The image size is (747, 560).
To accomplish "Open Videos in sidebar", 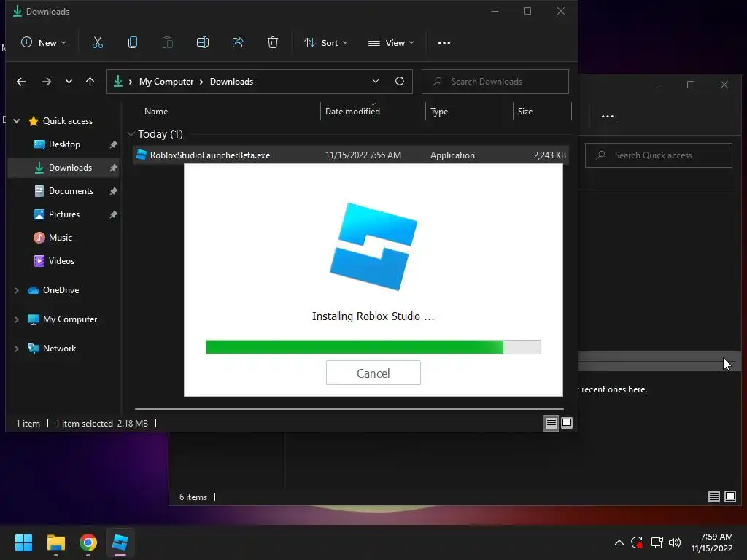I will click(64, 261).
